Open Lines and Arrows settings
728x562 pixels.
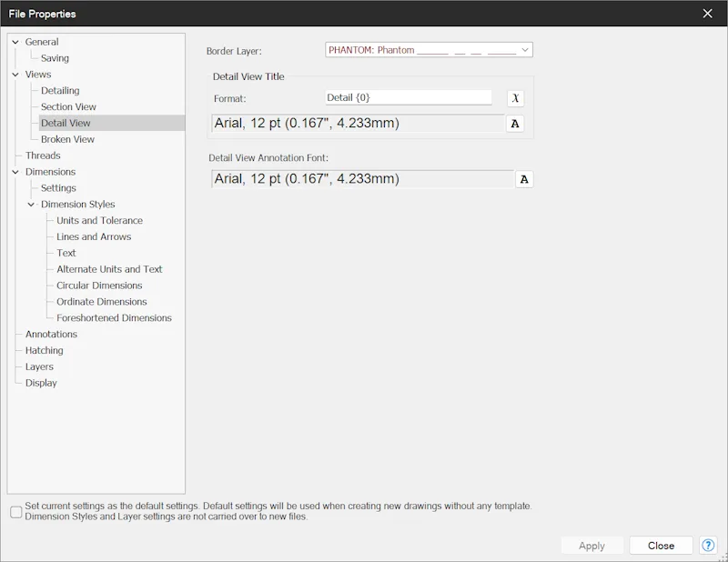point(94,236)
